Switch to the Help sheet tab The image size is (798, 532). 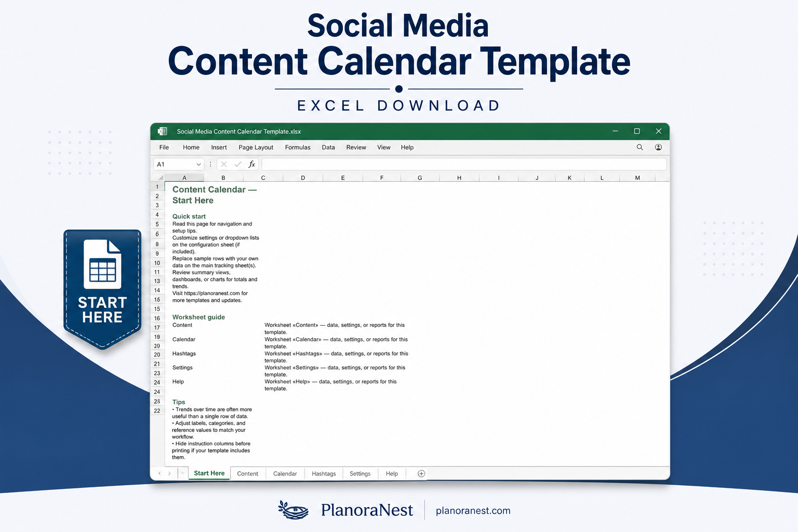(392, 474)
